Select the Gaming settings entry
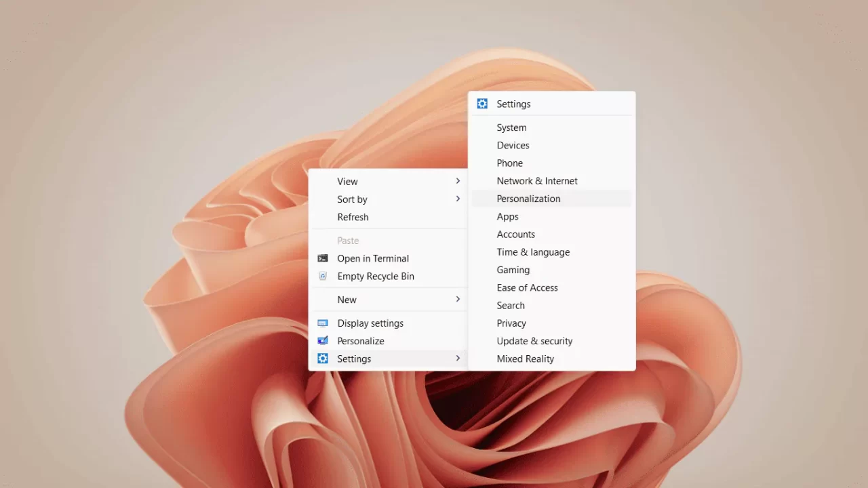The image size is (868, 488). 513,270
